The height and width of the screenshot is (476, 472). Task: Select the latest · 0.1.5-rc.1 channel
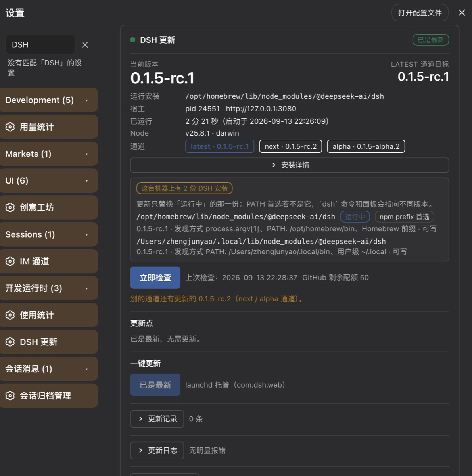220,146
